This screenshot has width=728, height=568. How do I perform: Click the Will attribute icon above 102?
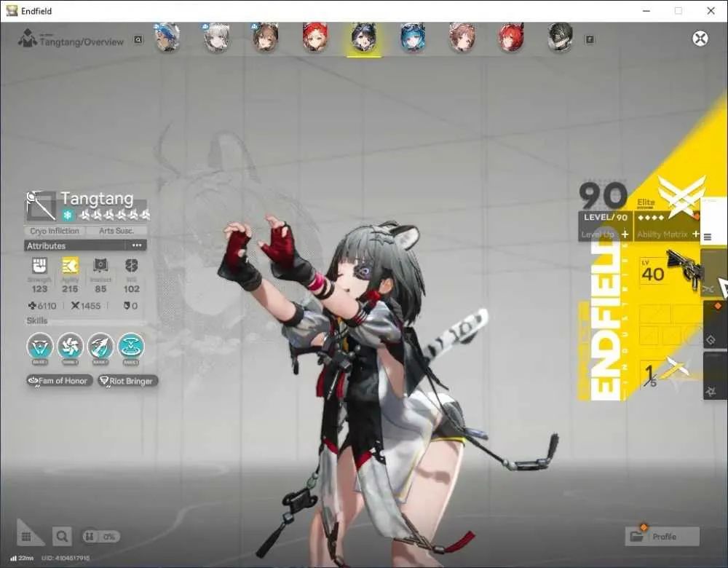(x=131, y=266)
